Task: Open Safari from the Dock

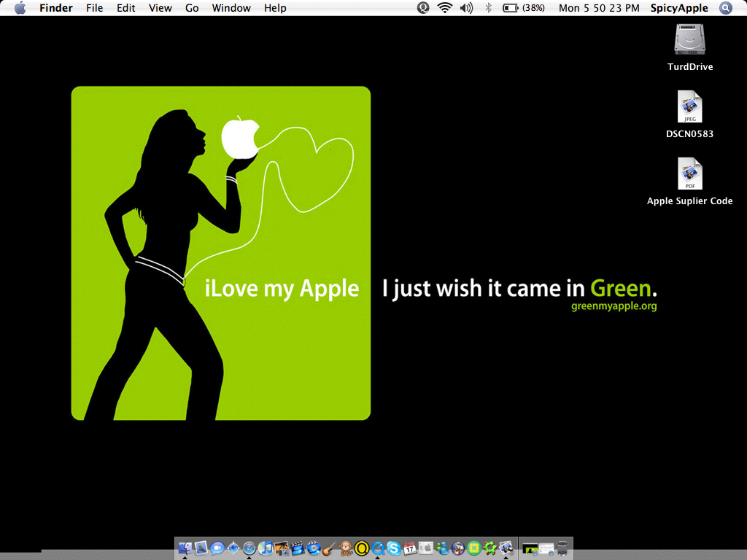Action: pos(249,548)
